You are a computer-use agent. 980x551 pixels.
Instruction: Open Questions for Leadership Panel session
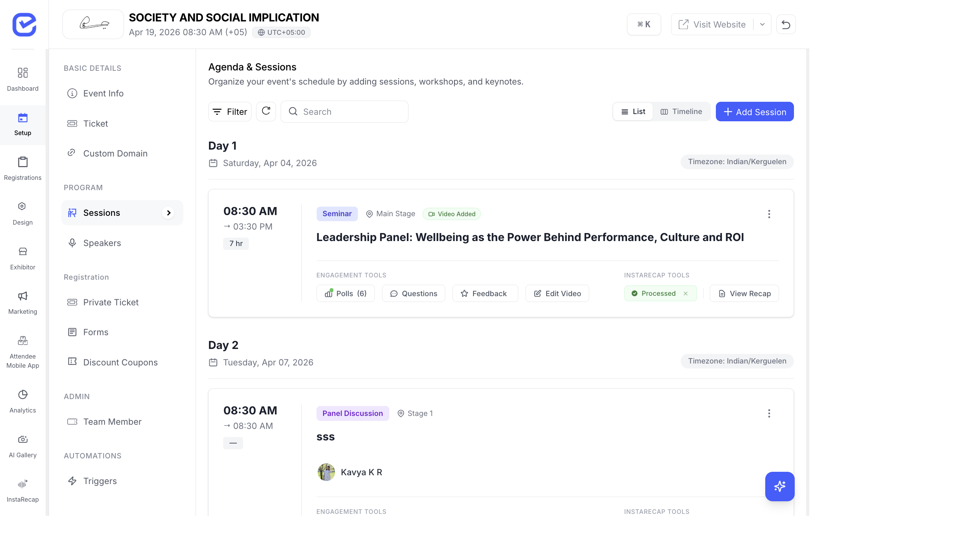(413, 293)
